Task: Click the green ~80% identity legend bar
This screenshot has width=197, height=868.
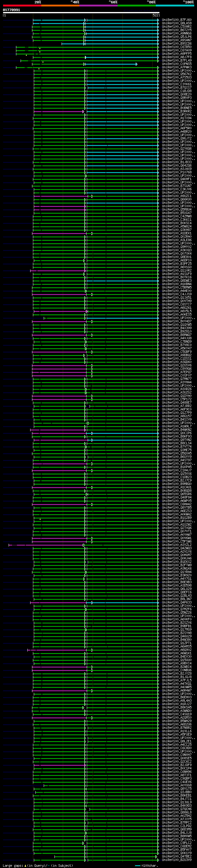Action: pyautogui.click(x=137, y=6)
